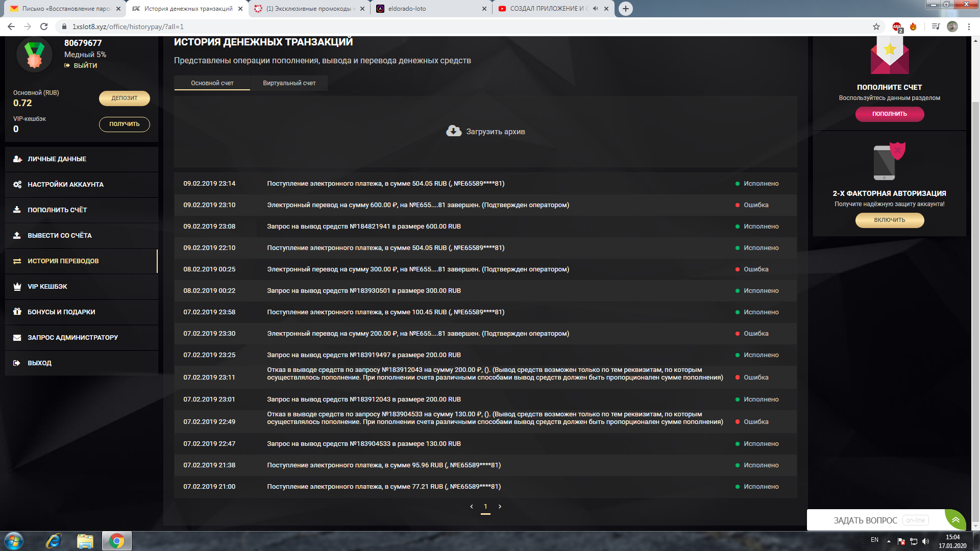
Task: Open Бонусы и подарки section
Action: click(x=61, y=312)
